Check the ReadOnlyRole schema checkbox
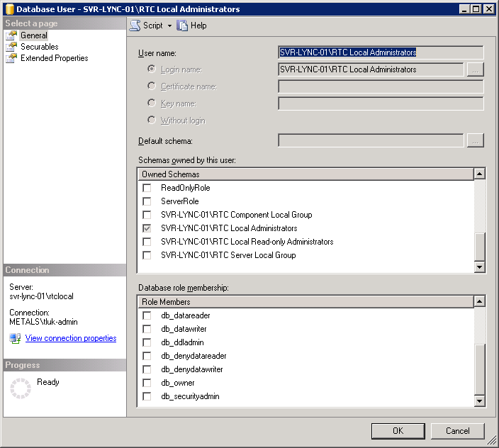This screenshot has width=499, height=448. (147, 188)
